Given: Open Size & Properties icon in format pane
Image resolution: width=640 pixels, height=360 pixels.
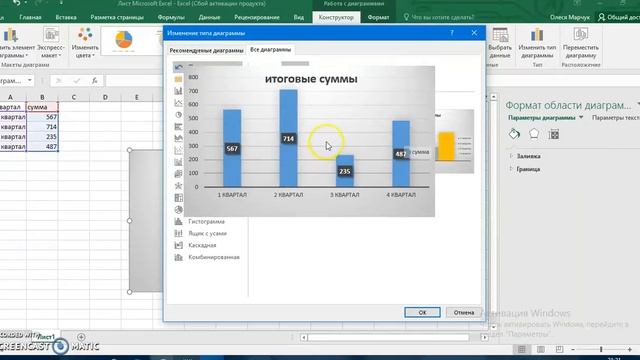Looking at the screenshot, I should pyautogui.click(x=553, y=134).
